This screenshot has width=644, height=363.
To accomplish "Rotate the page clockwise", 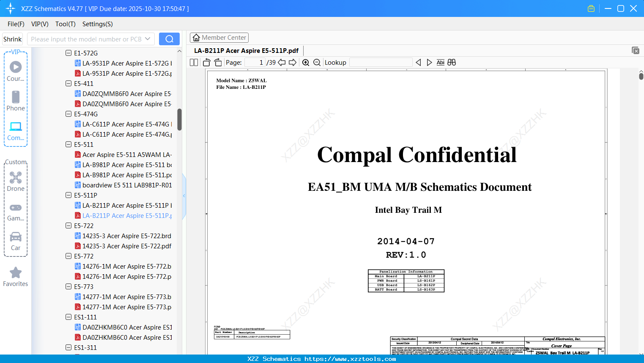I will (218, 63).
